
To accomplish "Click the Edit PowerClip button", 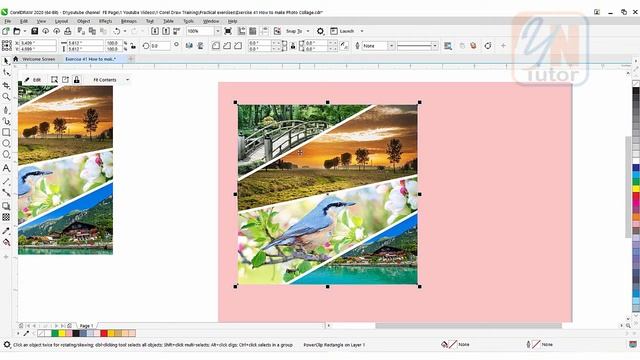I will coord(33,80).
